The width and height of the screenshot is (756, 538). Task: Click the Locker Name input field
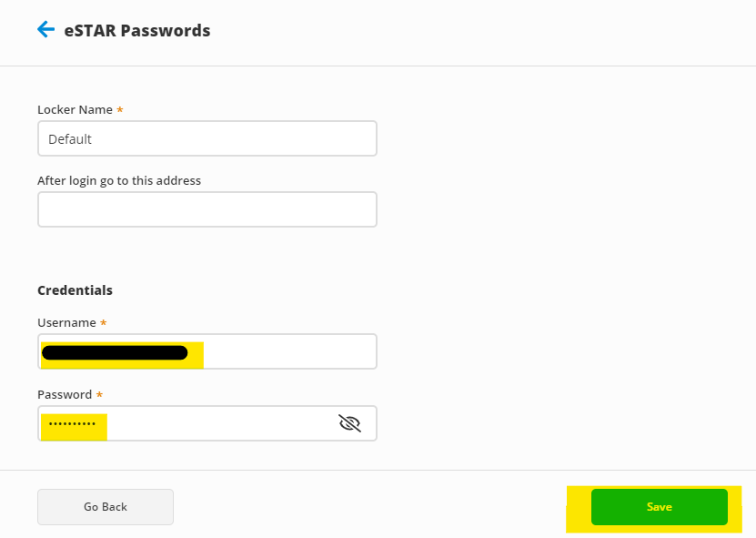coord(207,139)
